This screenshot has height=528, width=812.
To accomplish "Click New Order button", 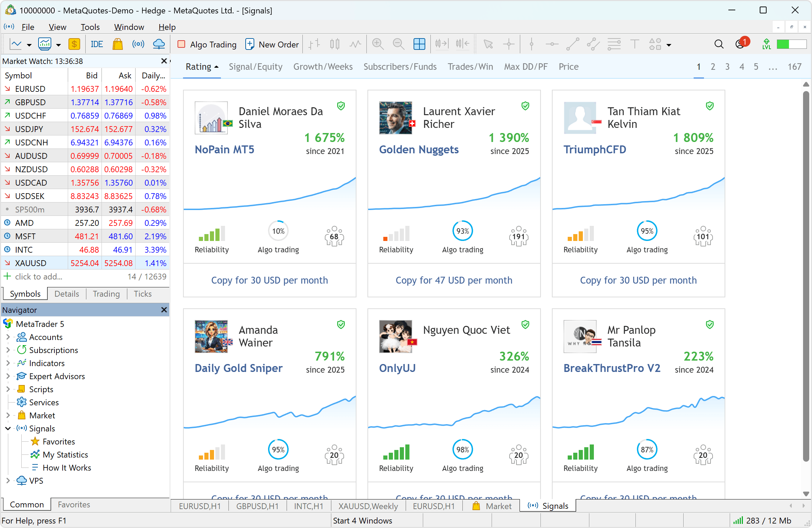I will [x=272, y=44].
